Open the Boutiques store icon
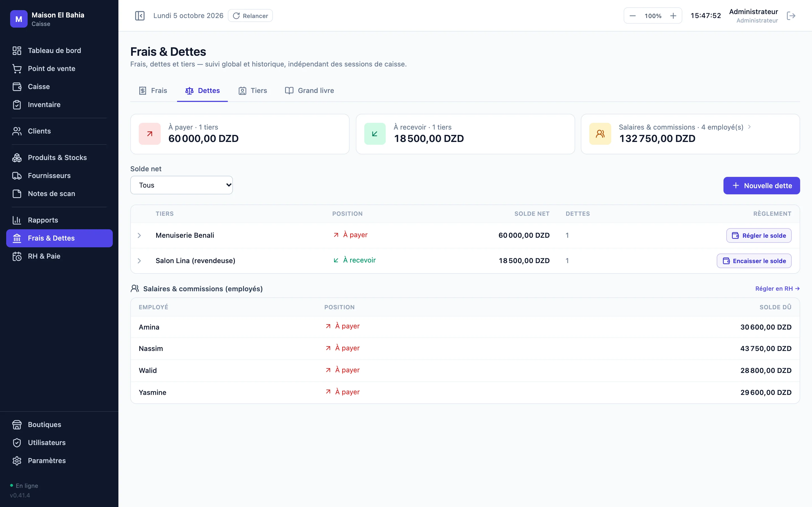This screenshot has width=812, height=507. (17, 424)
